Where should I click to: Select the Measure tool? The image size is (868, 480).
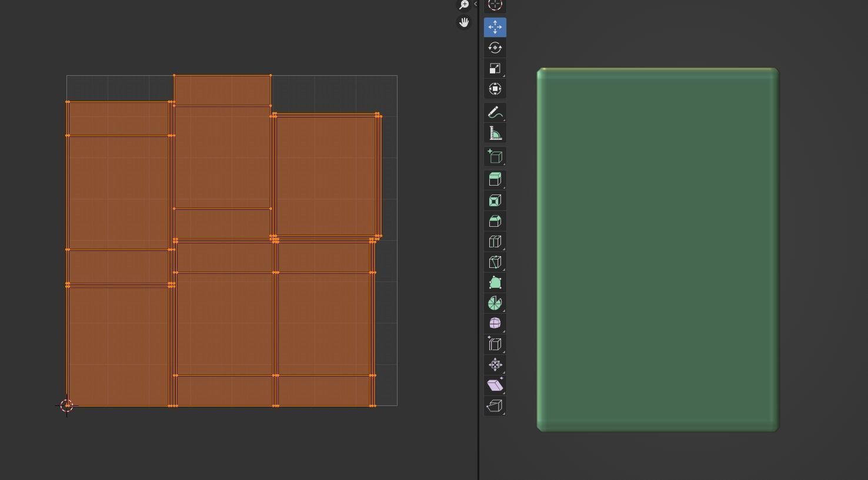tap(495, 133)
